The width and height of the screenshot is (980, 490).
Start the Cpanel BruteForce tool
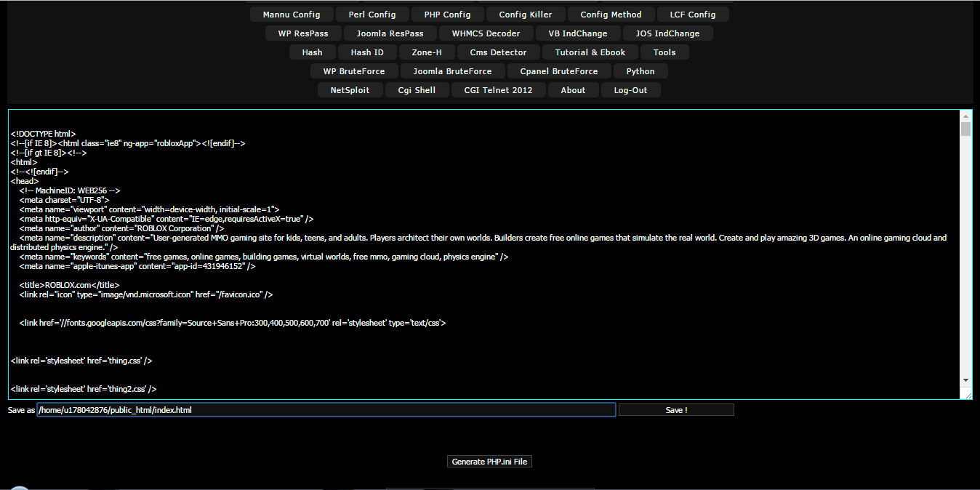[559, 71]
